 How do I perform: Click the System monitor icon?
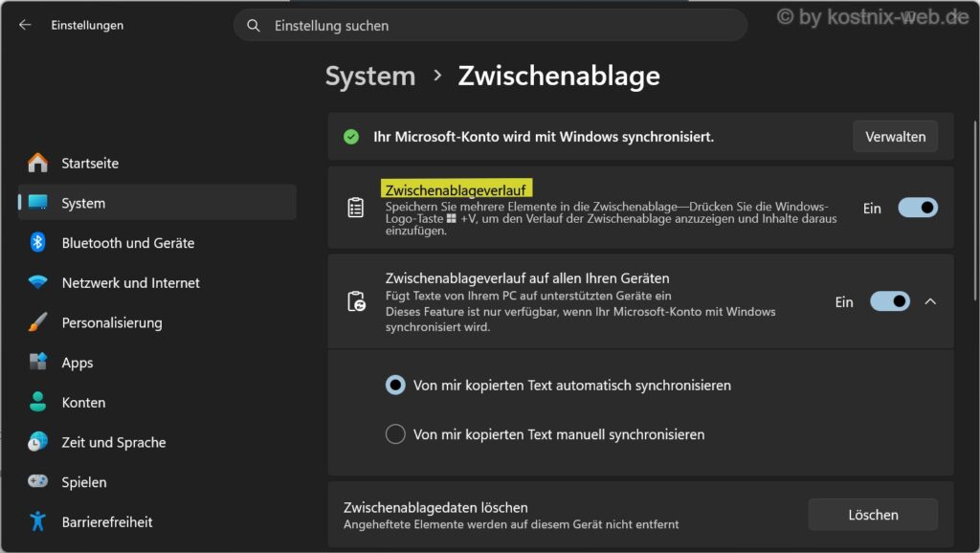pos(37,203)
